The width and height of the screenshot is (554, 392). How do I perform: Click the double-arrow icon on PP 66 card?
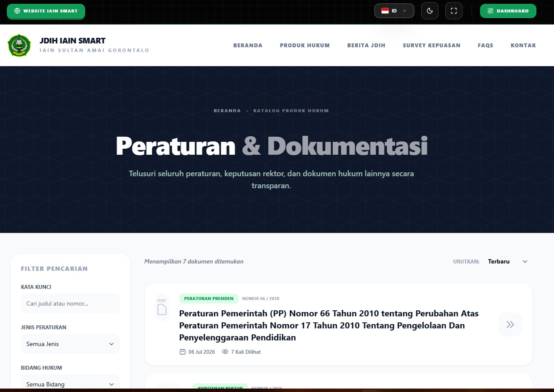pos(510,325)
